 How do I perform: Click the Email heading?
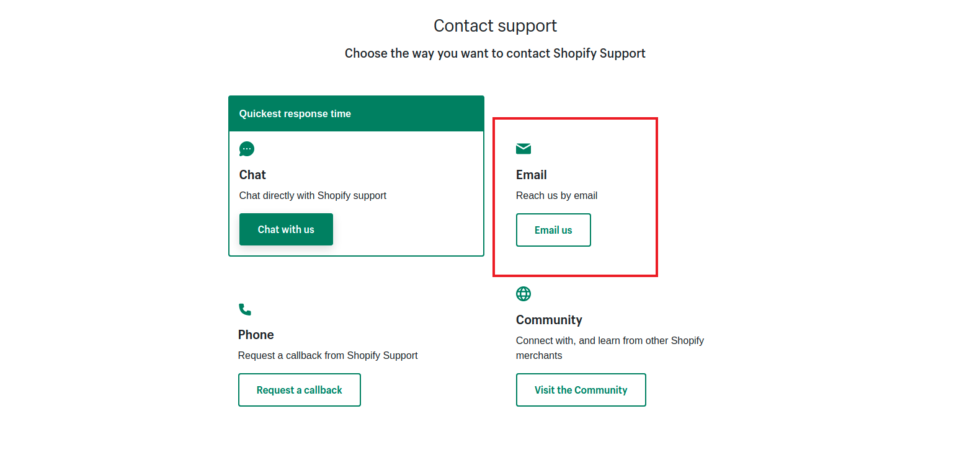(x=531, y=175)
